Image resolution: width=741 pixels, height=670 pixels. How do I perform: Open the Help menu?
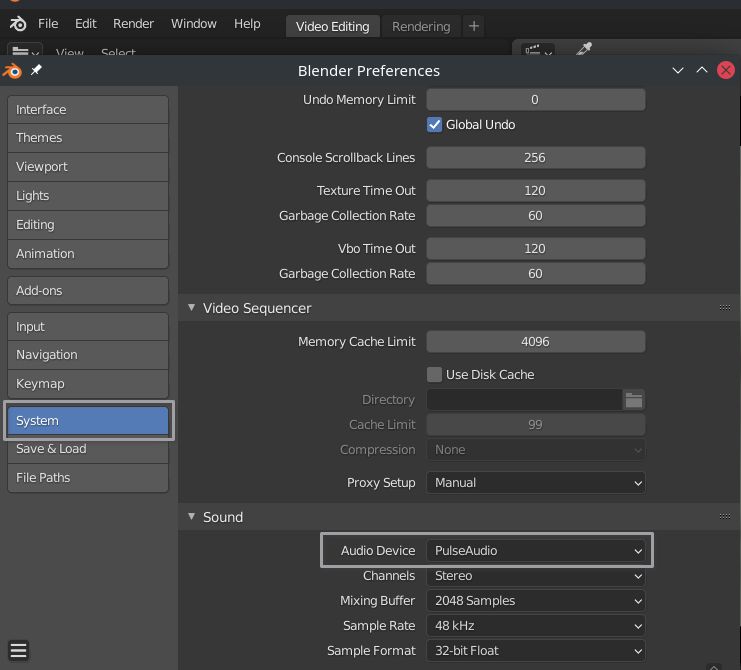(x=247, y=24)
